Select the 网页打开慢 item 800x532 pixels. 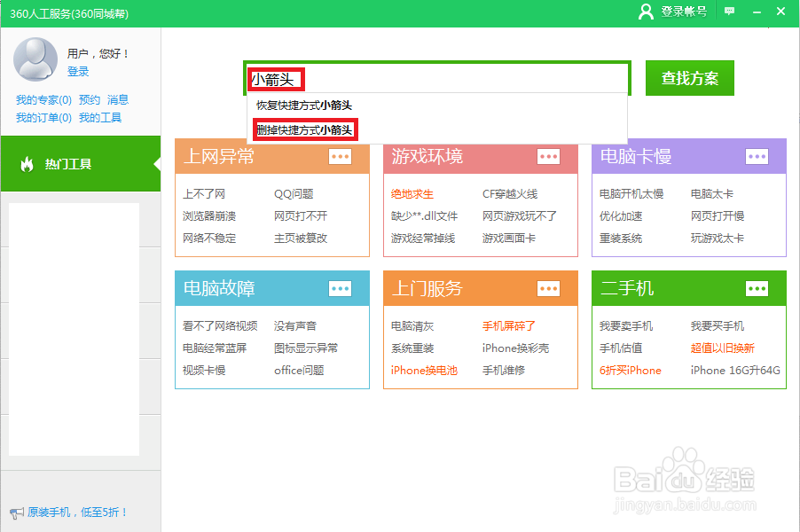coord(718,215)
